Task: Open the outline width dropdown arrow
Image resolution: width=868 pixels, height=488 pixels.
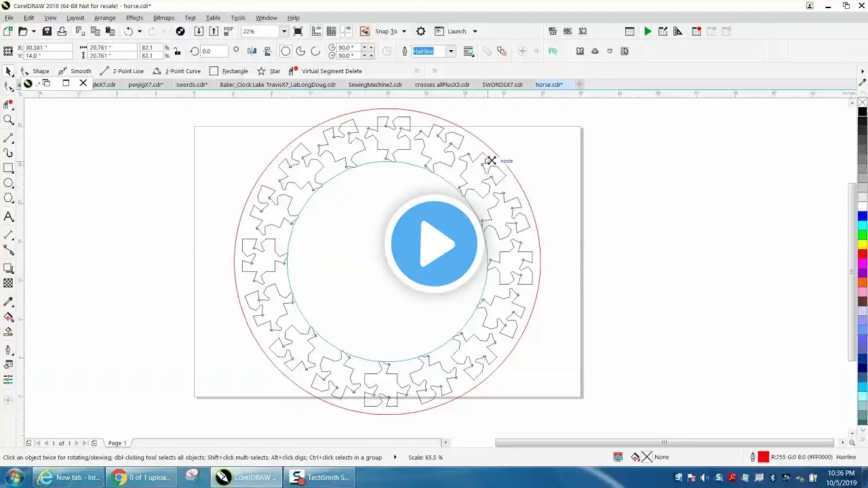Action: [x=450, y=51]
